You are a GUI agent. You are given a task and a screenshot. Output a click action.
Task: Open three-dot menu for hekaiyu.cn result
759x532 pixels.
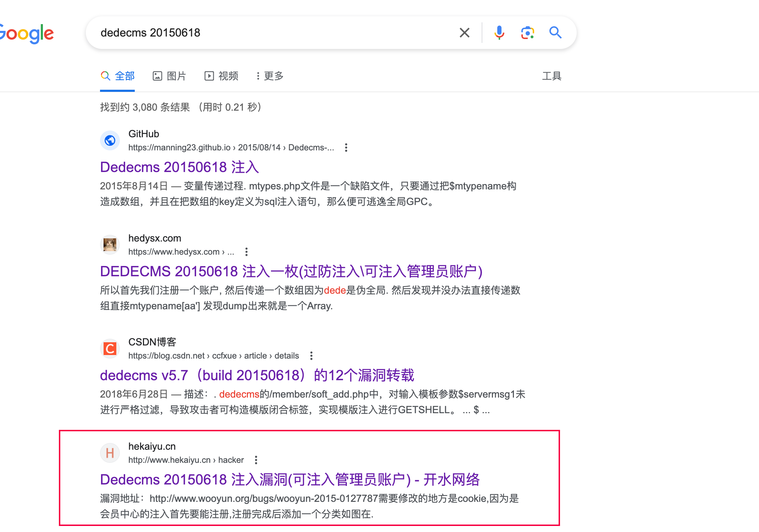(x=256, y=460)
